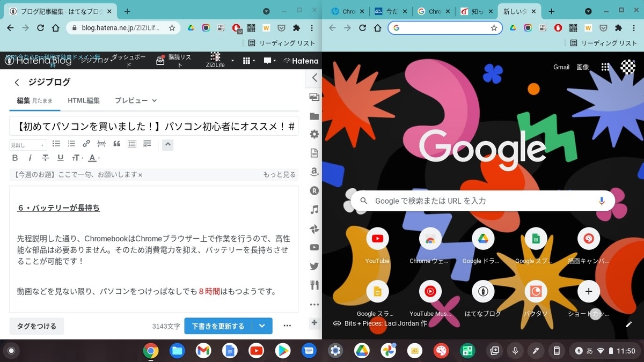Image resolution: width=644 pixels, height=362 pixels.
Task: Open the Rakuten product insert icon in sidebar
Action: (x=314, y=190)
